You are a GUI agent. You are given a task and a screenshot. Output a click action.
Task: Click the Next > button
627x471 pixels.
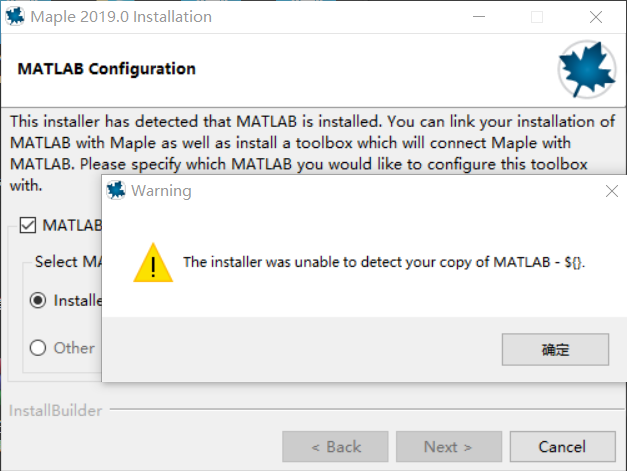click(x=448, y=447)
